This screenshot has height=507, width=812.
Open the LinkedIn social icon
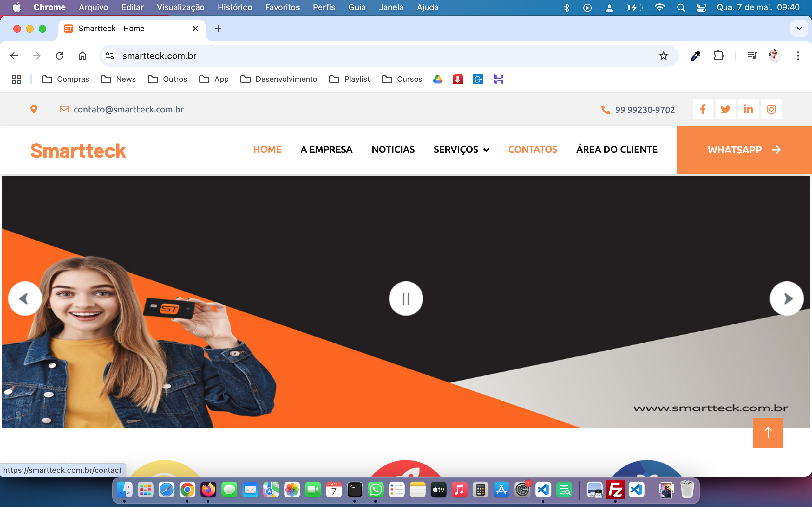pos(748,109)
